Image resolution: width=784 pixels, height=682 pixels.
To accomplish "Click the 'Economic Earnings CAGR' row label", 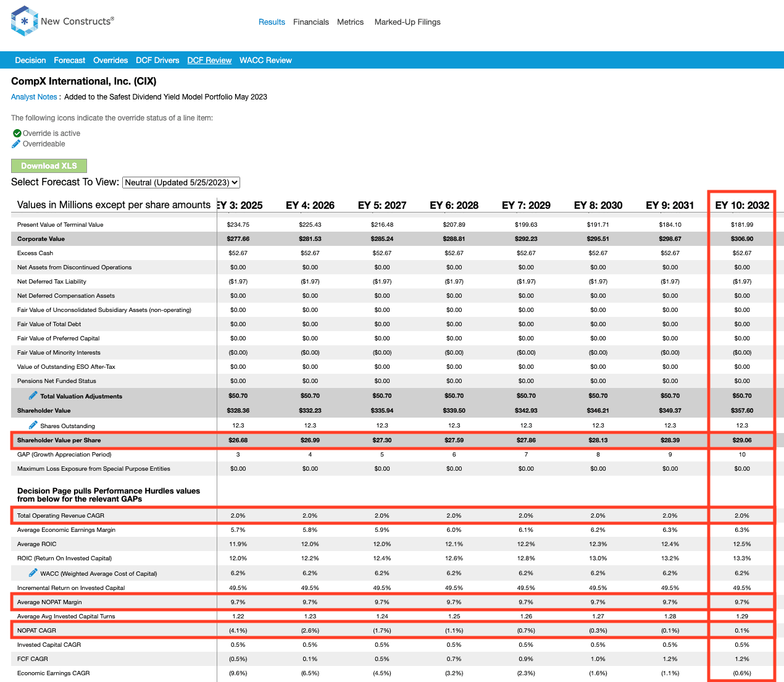I will [x=54, y=673].
